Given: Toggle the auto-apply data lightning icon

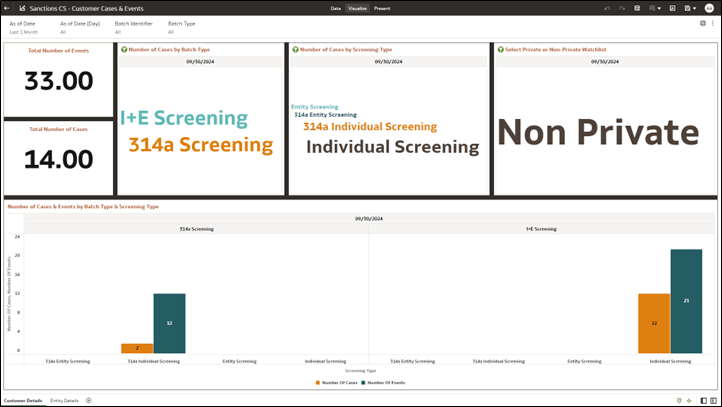Looking at the screenshot, I should [689, 401].
